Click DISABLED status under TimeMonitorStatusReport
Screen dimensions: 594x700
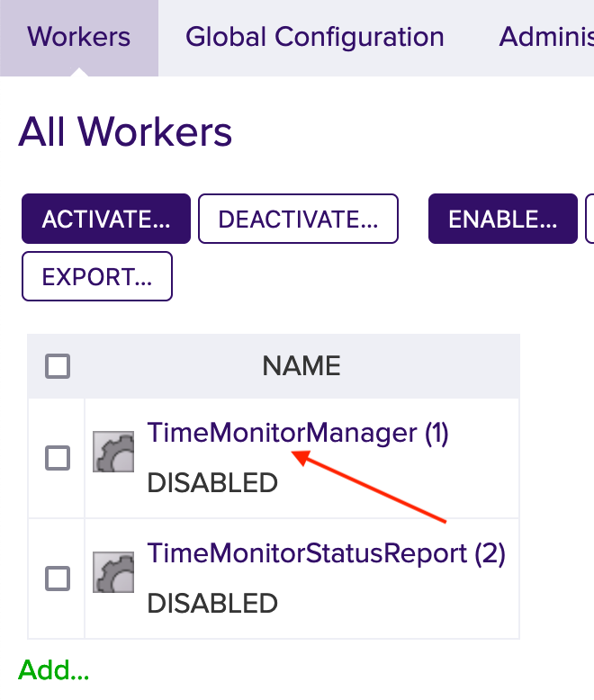pos(212,603)
